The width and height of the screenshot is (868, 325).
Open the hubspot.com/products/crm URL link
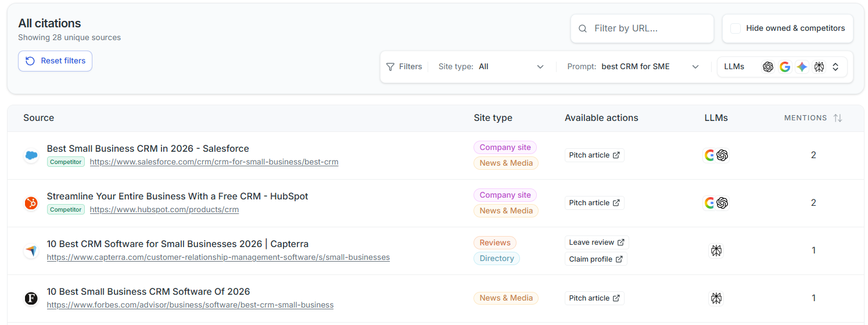[x=164, y=209]
